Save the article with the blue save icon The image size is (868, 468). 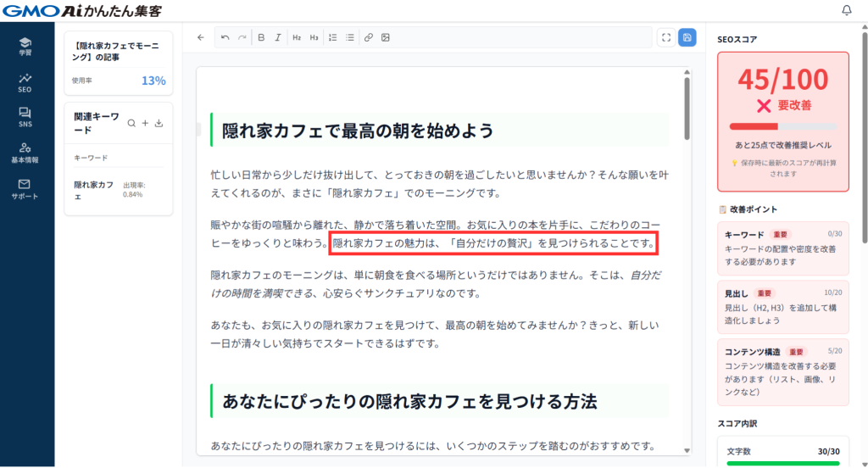click(x=687, y=37)
